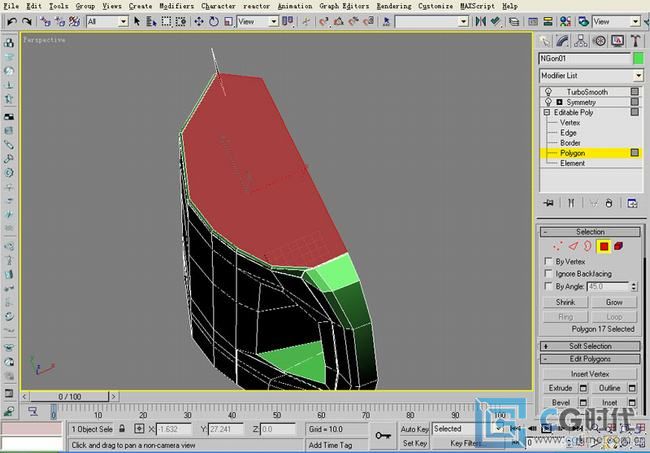650x453 pixels.
Task: Enable the By Vertex checkbox
Action: [548, 262]
